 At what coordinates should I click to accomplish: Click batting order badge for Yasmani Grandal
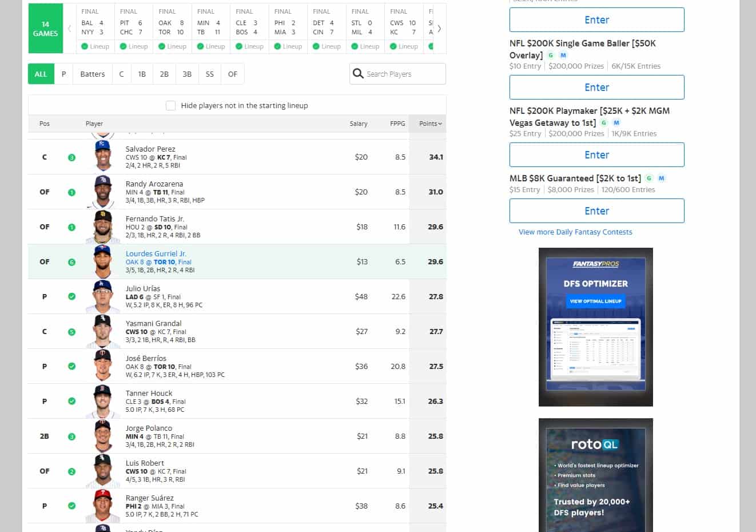coord(71,332)
